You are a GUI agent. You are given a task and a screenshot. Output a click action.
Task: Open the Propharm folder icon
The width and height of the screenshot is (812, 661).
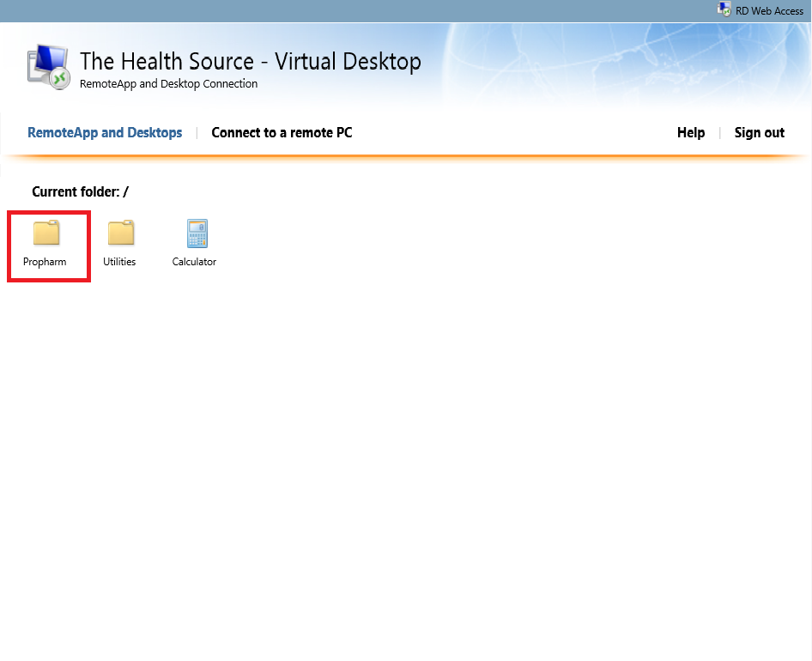(46, 233)
